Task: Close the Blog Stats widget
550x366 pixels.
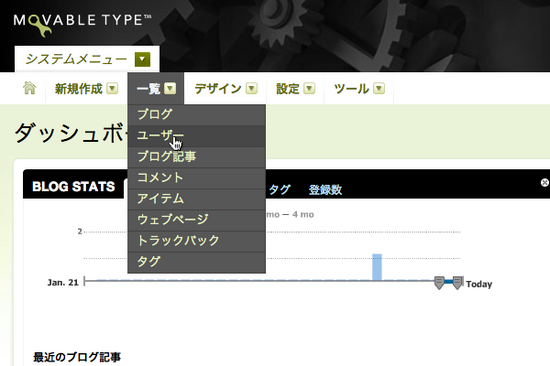Action: 544,182
